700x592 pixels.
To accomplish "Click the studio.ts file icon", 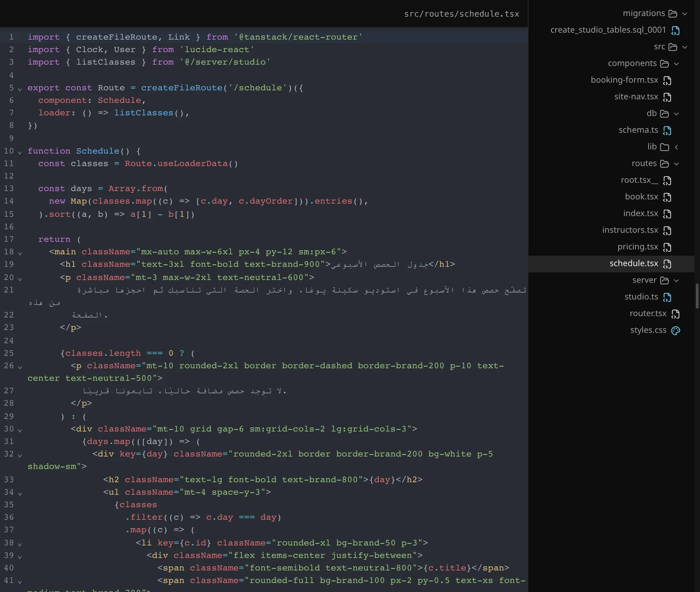I will click(x=667, y=297).
